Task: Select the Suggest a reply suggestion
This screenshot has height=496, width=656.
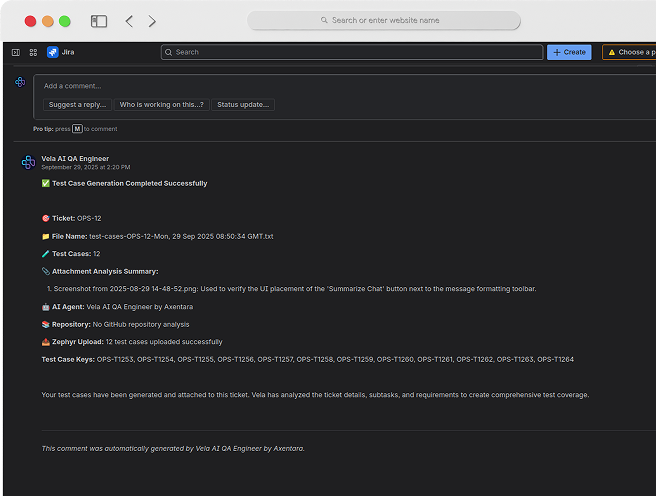Action: click(x=77, y=105)
